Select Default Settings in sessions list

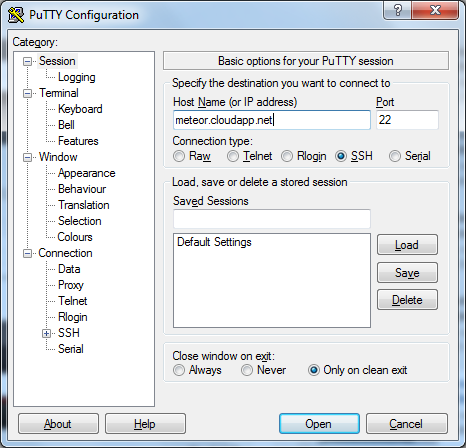click(214, 242)
